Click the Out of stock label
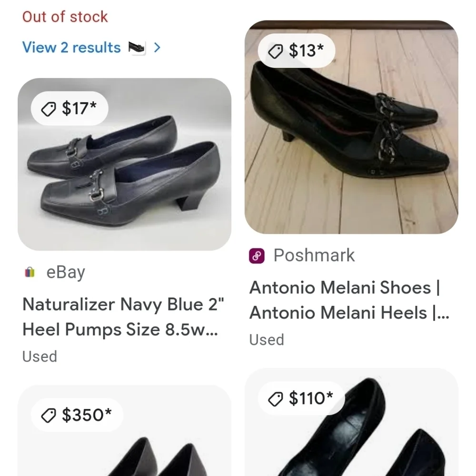The height and width of the screenshot is (476, 476). point(65,17)
